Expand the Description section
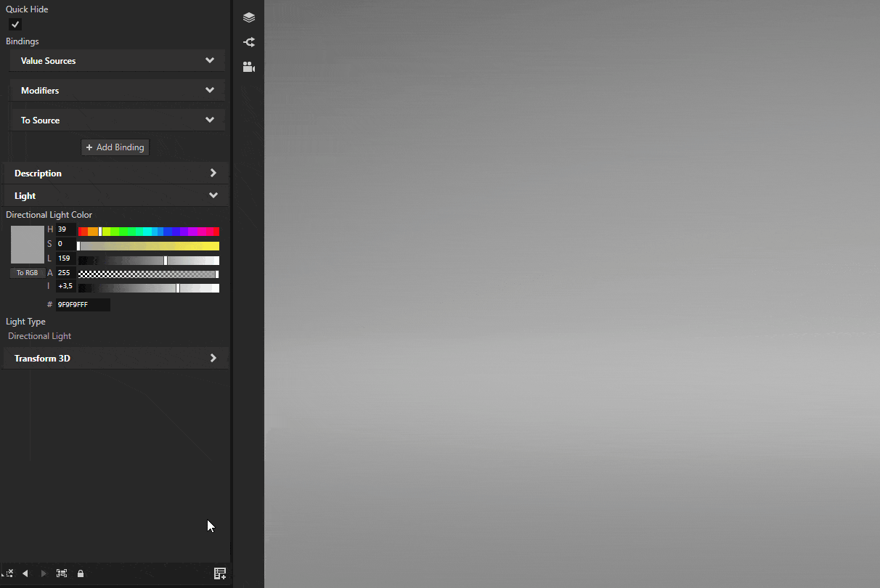This screenshot has width=880, height=588. 116,173
